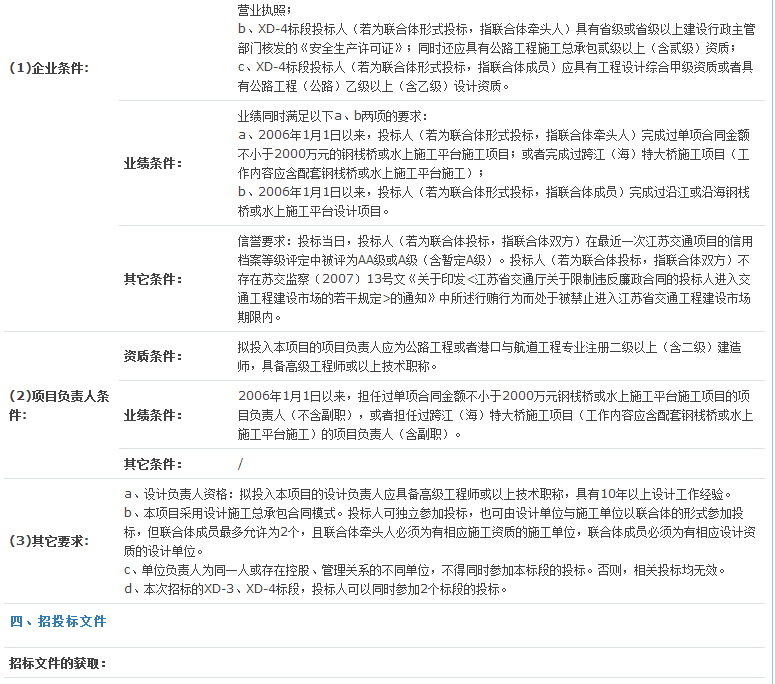Select the "四、招投标文件" section heading
This screenshot has width=775, height=684.
click(58, 621)
